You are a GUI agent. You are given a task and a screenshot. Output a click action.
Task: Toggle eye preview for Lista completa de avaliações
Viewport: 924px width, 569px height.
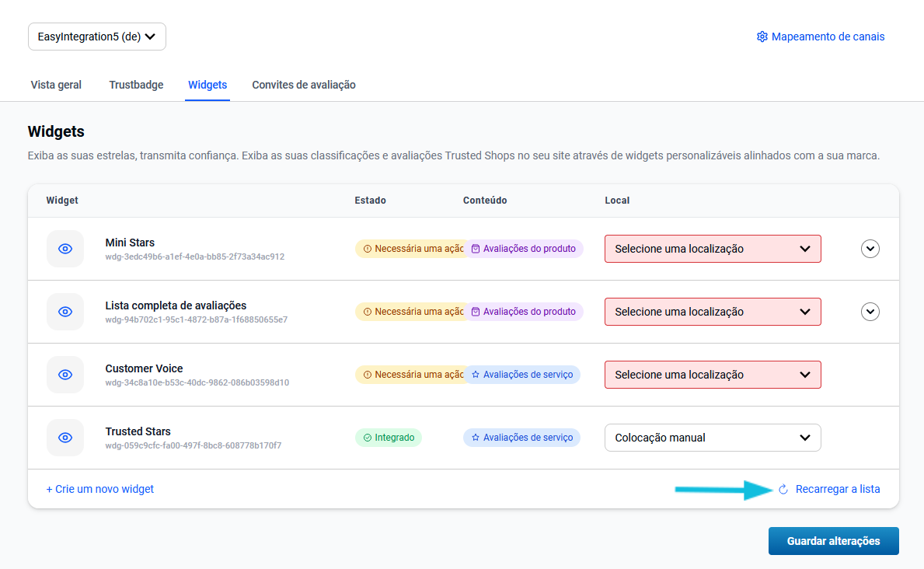pos(65,312)
